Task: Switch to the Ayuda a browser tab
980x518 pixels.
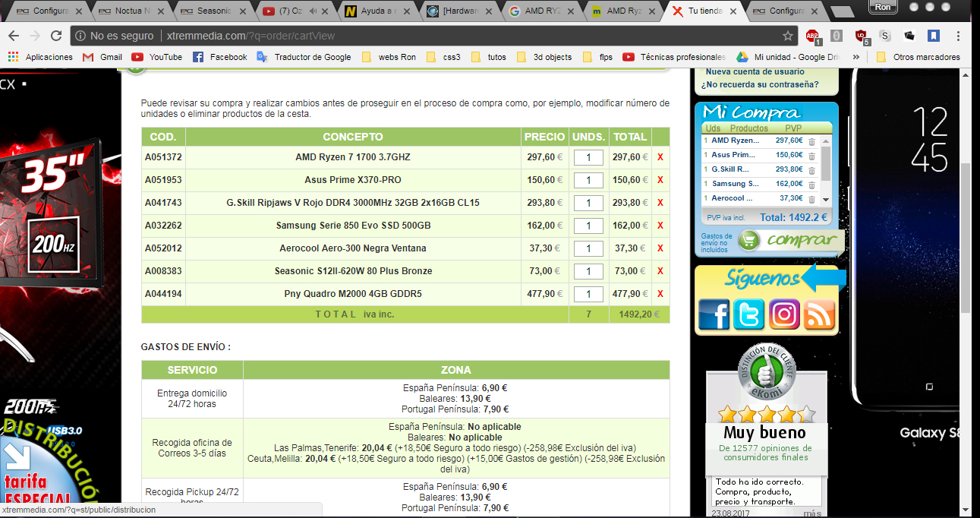Action: (x=375, y=11)
